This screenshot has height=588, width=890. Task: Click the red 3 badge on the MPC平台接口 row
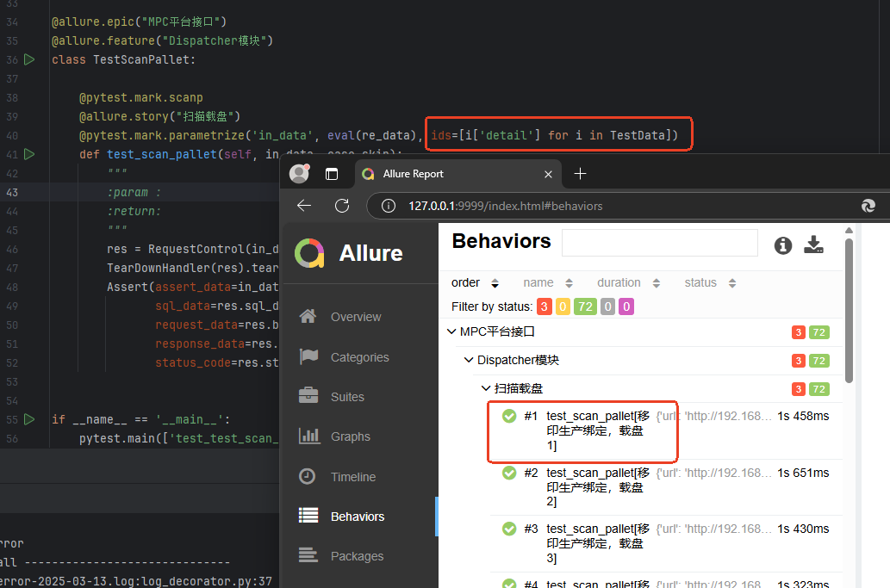tap(798, 332)
